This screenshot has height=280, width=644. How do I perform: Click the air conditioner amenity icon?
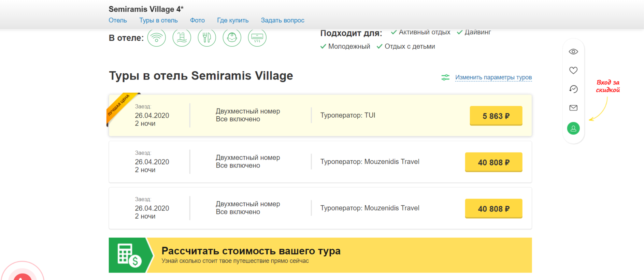coord(257,38)
